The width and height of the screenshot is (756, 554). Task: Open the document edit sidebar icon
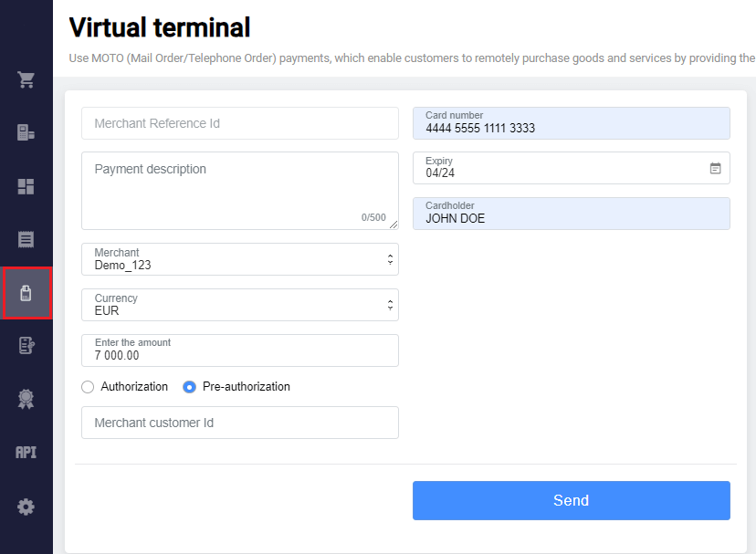point(26,346)
